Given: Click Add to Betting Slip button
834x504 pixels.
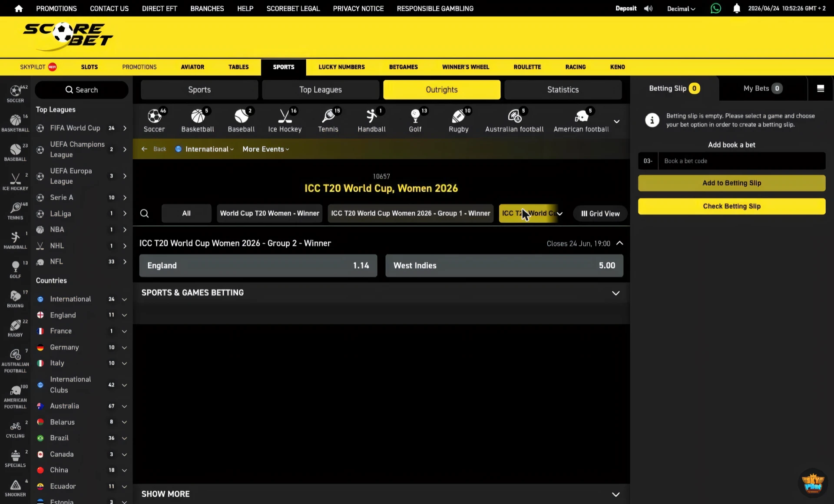Looking at the screenshot, I should [731, 183].
